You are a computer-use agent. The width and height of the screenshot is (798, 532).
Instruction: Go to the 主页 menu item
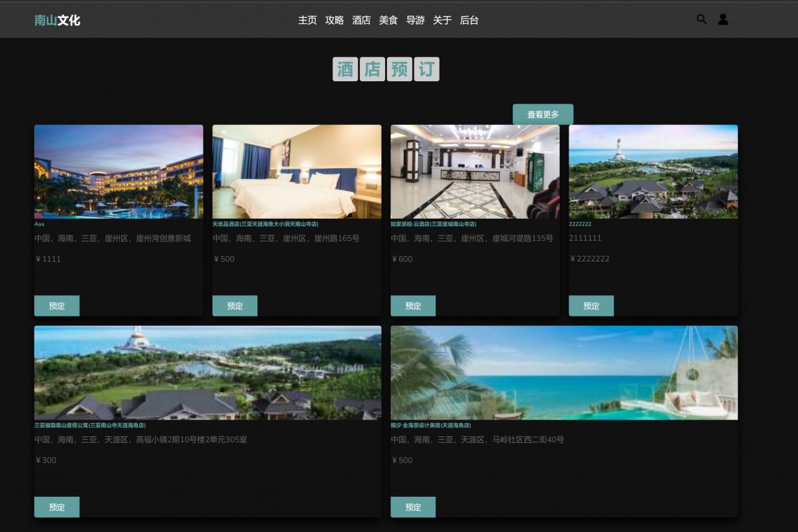pos(307,20)
